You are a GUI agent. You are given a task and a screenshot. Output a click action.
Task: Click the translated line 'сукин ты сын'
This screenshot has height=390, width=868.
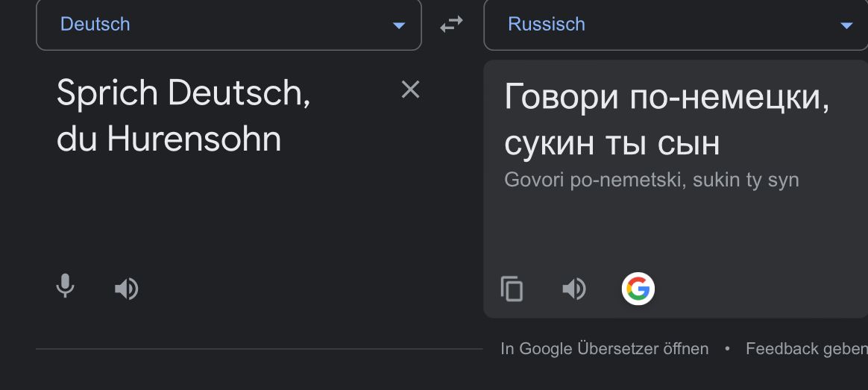click(x=612, y=143)
